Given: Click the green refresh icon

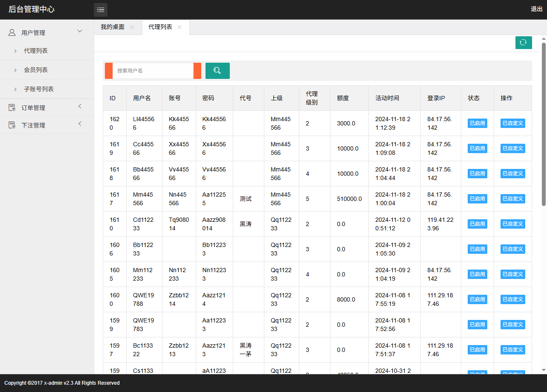Looking at the screenshot, I should 524,43.
